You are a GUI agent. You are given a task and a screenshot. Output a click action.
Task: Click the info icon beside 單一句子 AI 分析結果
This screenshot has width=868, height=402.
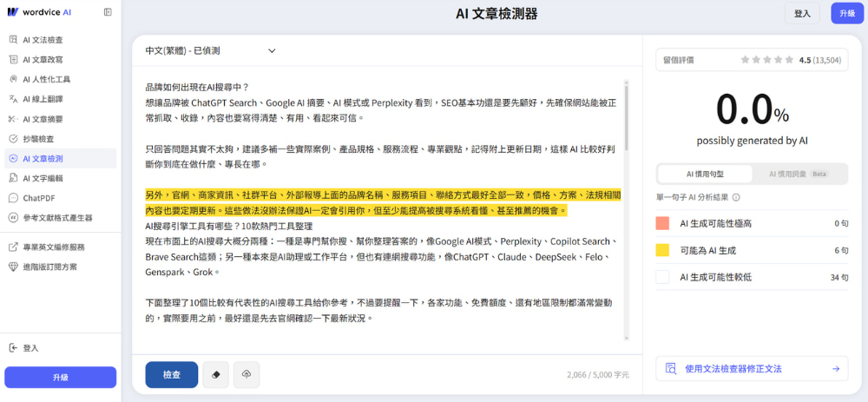click(x=737, y=197)
